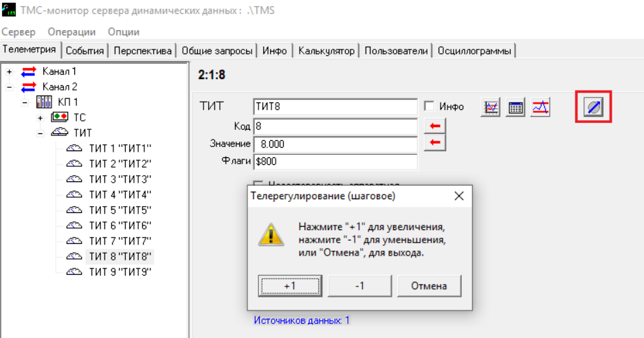This screenshot has width=644, height=338.
Task: Open the line chart graph icon
Action: pos(491,107)
